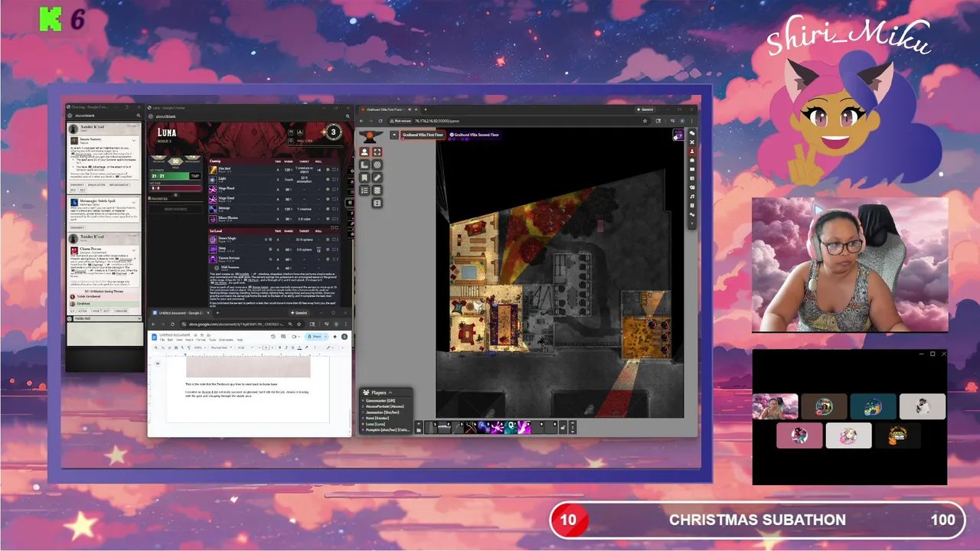
Task: Select the Luna [Luna] player entry
Action: (376, 424)
